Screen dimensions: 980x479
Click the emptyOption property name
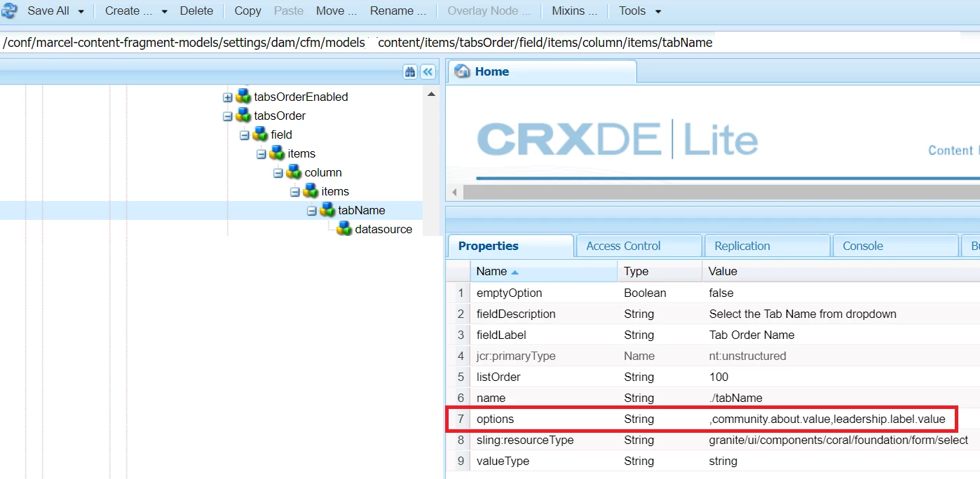point(510,293)
